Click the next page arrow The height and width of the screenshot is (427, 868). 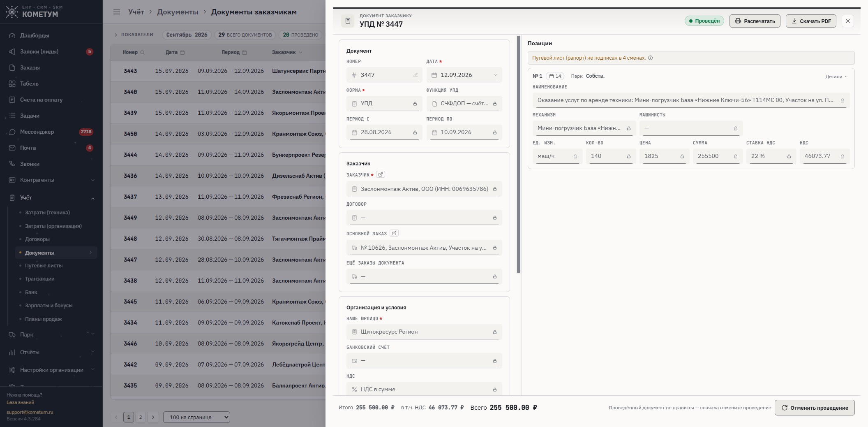pos(153,417)
